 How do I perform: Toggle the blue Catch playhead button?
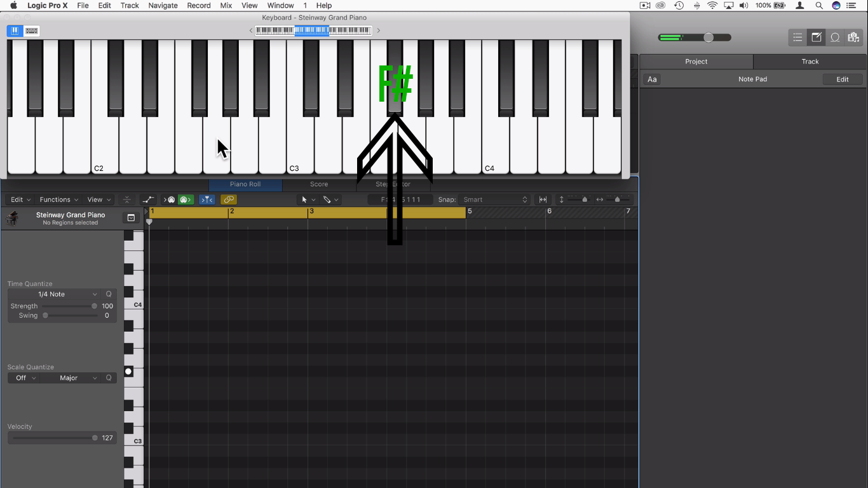coord(207,200)
